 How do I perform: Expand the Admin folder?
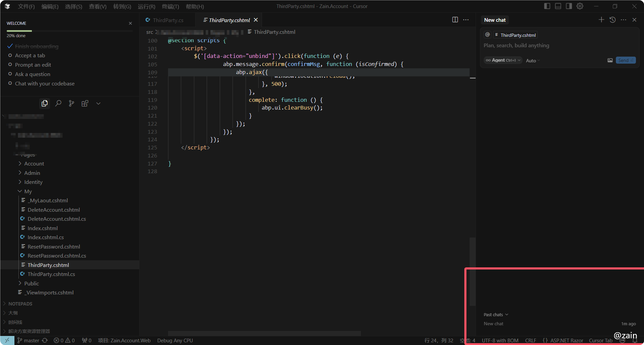coord(32,173)
